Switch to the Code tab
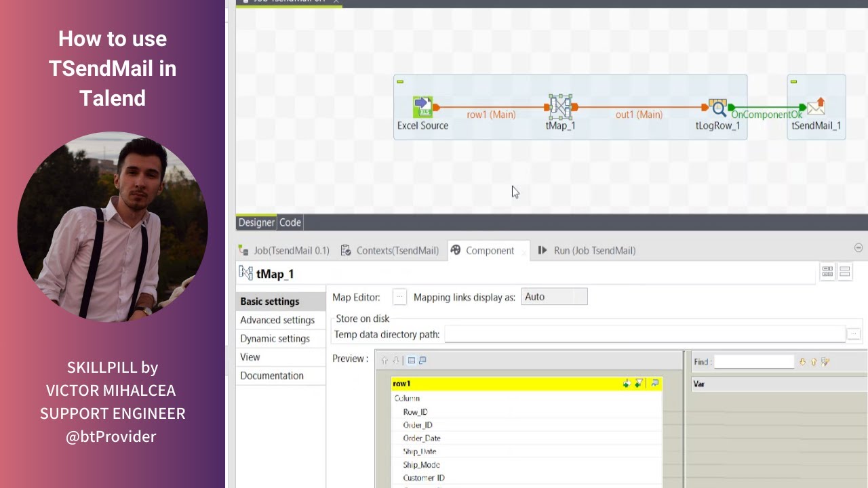This screenshot has width=868, height=488. [x=290, y=222]
